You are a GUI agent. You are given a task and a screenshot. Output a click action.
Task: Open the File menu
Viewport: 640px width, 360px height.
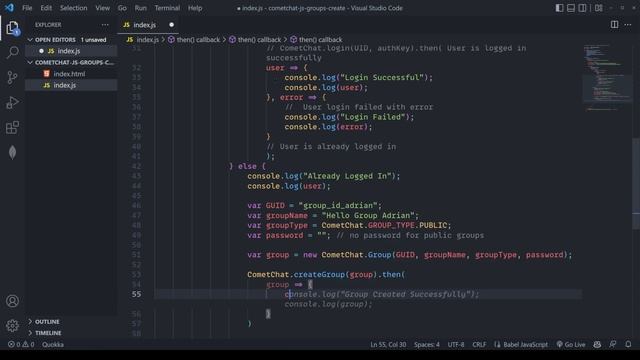pos(27,8)
